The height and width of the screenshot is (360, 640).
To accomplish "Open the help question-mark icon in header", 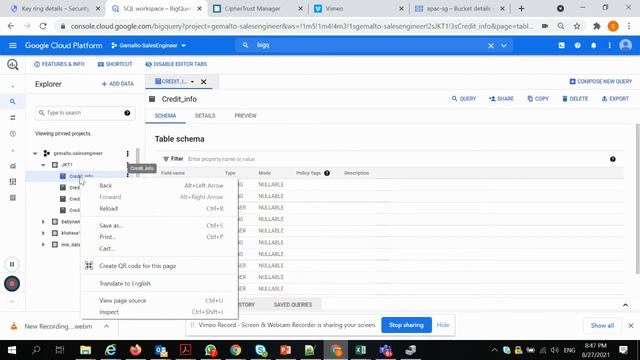I will point(578,45).
